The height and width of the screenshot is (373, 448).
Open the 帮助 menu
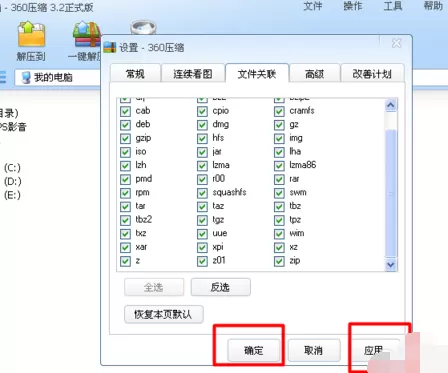[433, 6]
